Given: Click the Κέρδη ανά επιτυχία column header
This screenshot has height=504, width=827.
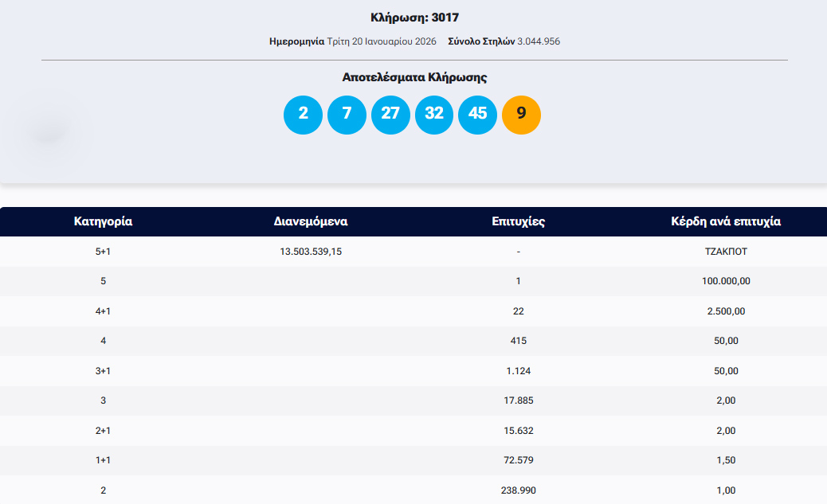Looking at the screenshot, I should tap(726, 222).
